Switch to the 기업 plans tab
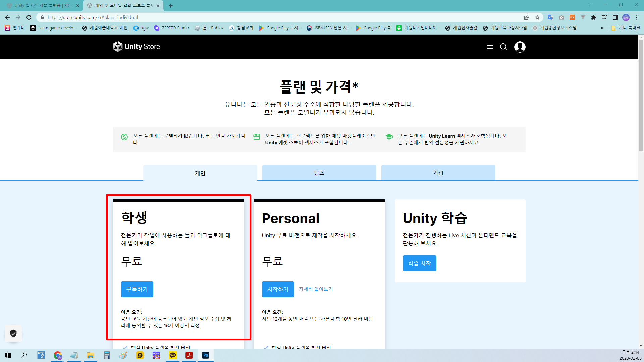The height and width of the screenshot is (362, 644). (438, 173)
